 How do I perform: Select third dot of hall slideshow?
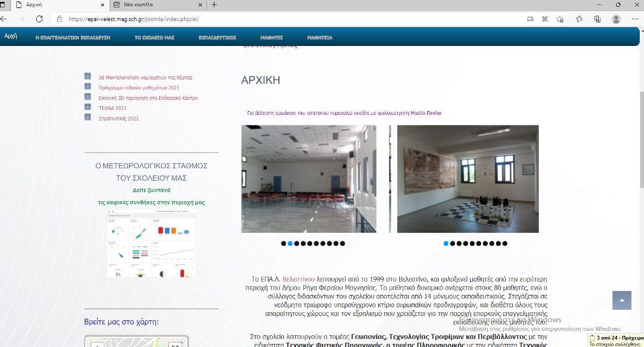(297, 243)
